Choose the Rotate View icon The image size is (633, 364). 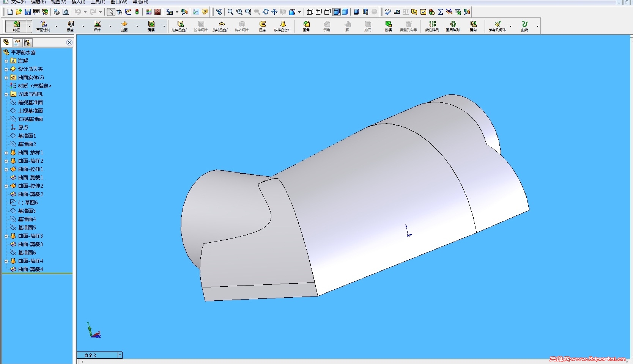click(266, 12)
